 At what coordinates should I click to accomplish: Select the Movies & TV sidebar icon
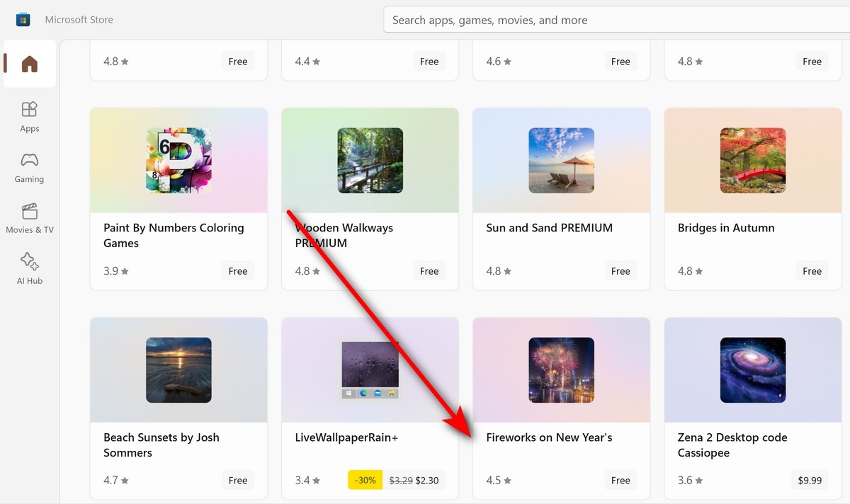[x=29, y=212]
